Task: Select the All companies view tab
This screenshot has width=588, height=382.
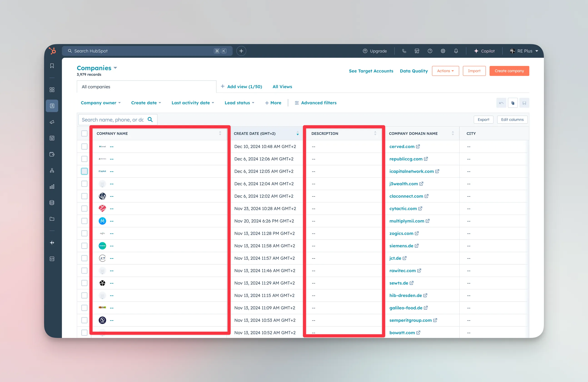Action: click(x=147, y=87)
